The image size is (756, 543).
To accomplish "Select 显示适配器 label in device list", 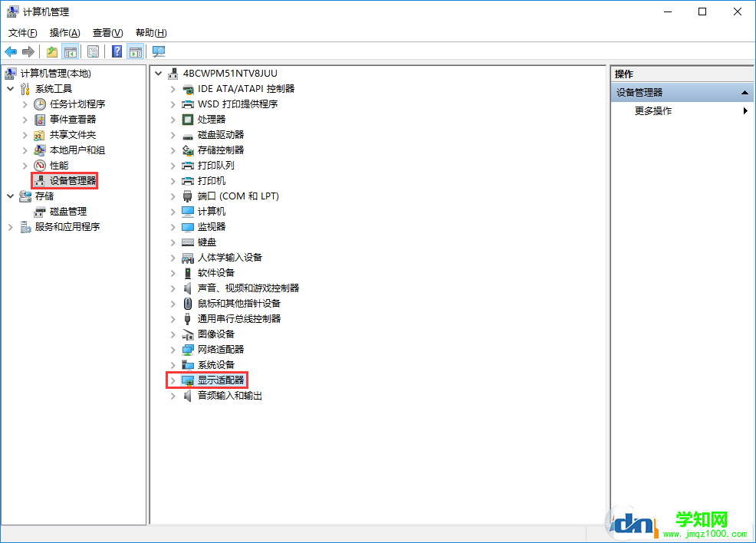I will (x=221, y=380).
